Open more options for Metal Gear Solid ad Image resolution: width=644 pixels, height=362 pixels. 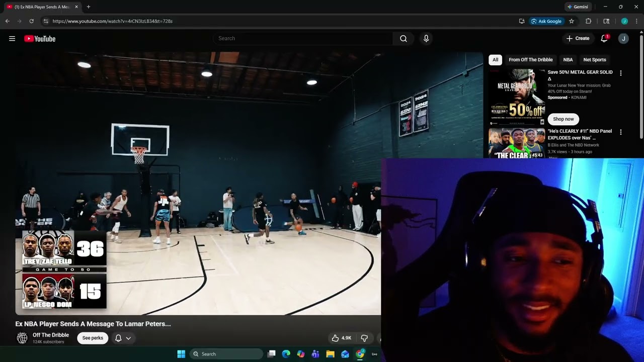(620, 73)
